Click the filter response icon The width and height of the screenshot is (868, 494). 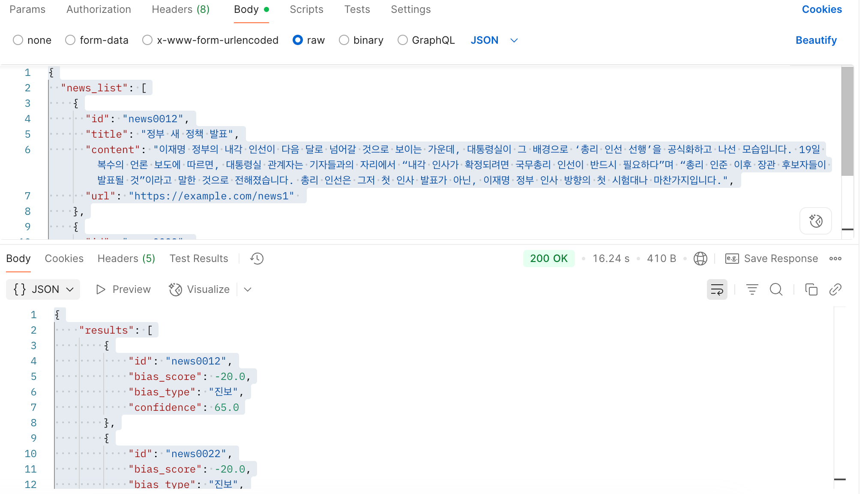752,290
